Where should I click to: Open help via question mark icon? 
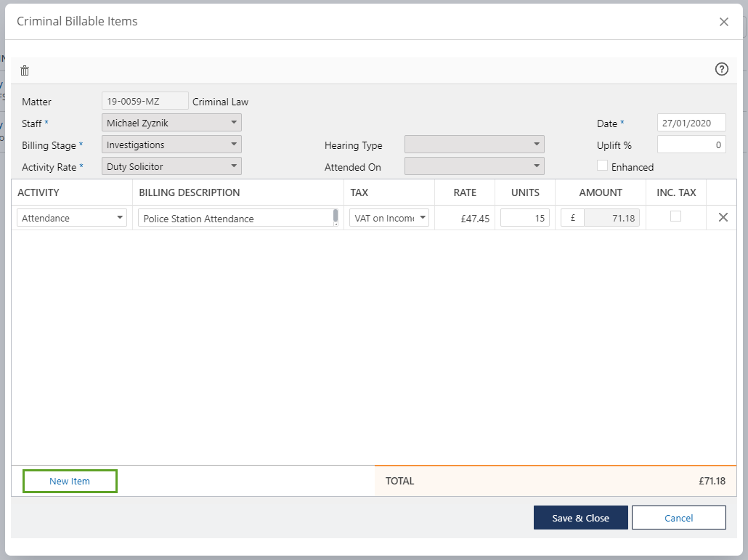click(721, 70)
